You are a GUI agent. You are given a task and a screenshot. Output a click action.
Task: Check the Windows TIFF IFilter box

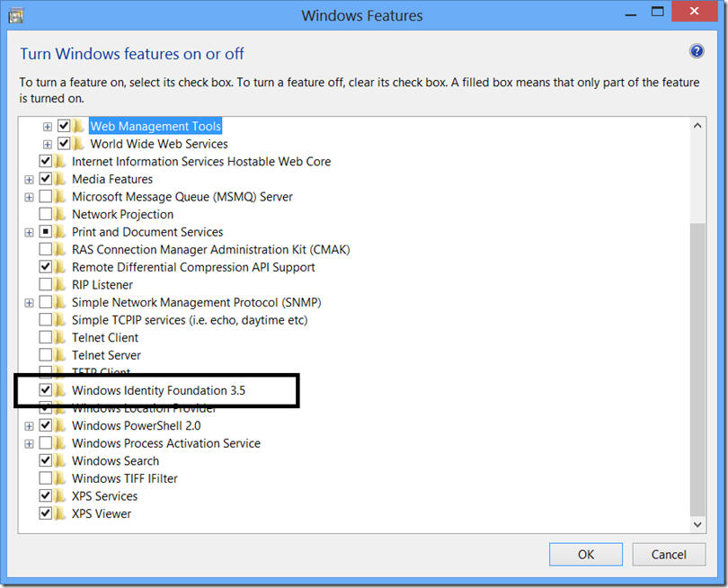pos(46,478)
